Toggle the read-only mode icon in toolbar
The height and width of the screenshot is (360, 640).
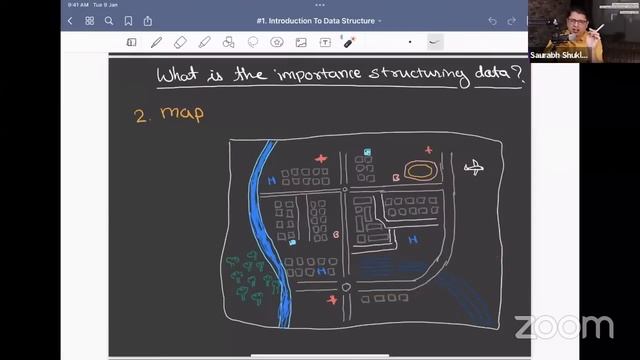[x=131, y=42]
